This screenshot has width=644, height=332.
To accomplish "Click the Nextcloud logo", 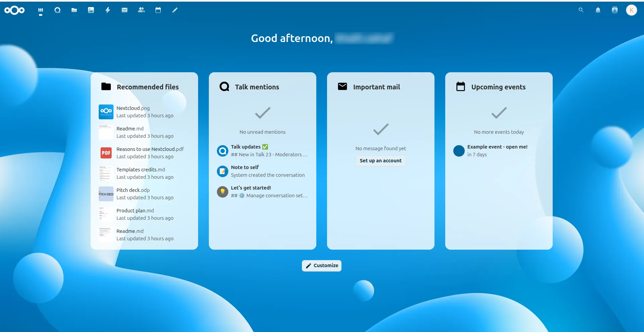I will pyautogui.click(x=14, y=10).
